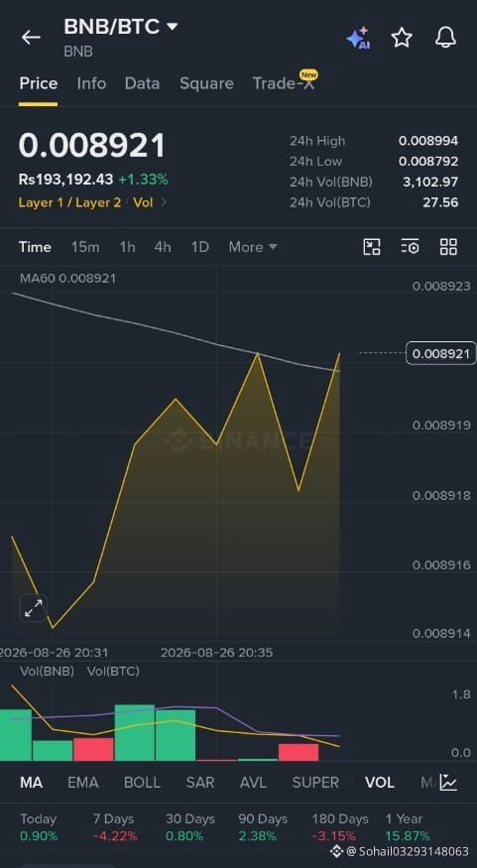Click the 90 Days 2.38% performance

click(x=263, y=827)
